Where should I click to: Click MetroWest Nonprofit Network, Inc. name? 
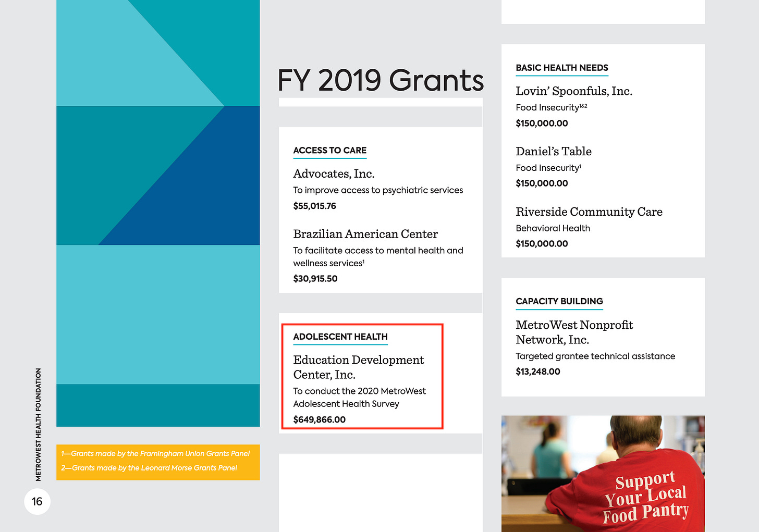click(574, 332)
